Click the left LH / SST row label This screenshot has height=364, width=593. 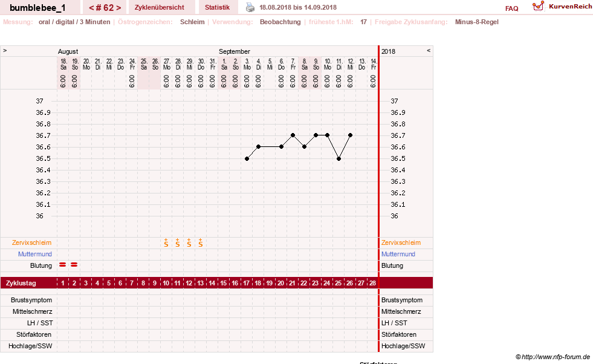click(x=40, y=323)
